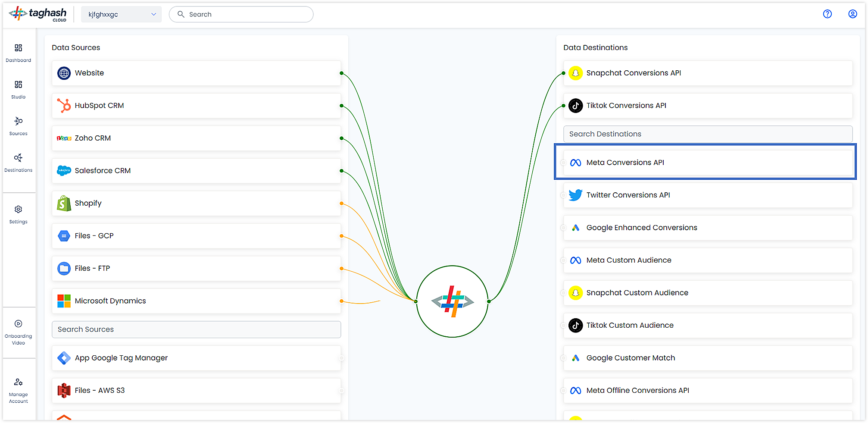This screenshot has width=868, height=423.
Task: Click the Snapchat Conversions API connection dot
Action: [563, 73]
